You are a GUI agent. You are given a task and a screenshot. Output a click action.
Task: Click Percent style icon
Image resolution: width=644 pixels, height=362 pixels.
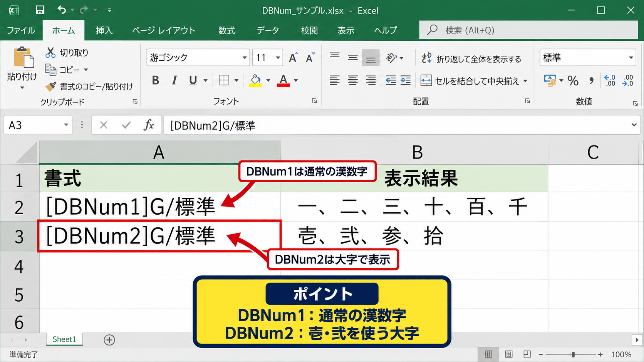click(x=573, y=81)
